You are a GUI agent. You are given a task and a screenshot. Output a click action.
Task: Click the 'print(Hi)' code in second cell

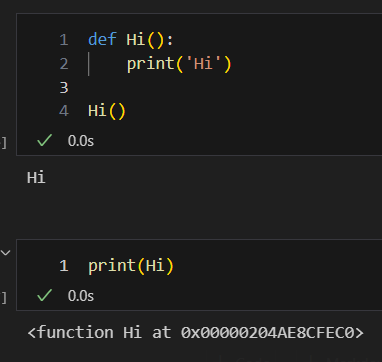pos(131,266)
